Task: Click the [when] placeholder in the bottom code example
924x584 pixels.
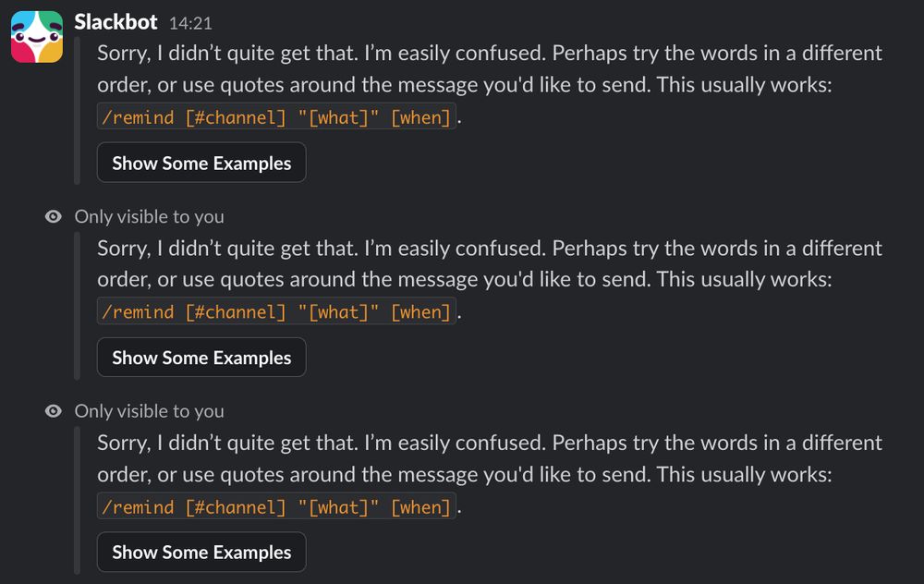Action: (421, 506)
